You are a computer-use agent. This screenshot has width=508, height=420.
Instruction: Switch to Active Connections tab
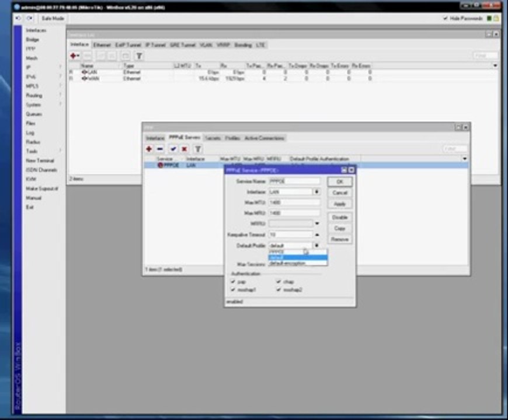click(265, 138)
